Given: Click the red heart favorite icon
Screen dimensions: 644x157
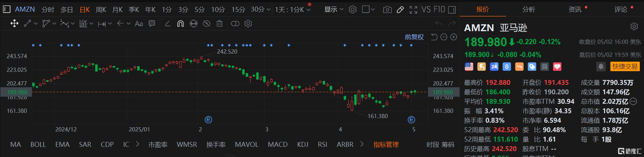Looking at the screenshot, I should point(557,66).
